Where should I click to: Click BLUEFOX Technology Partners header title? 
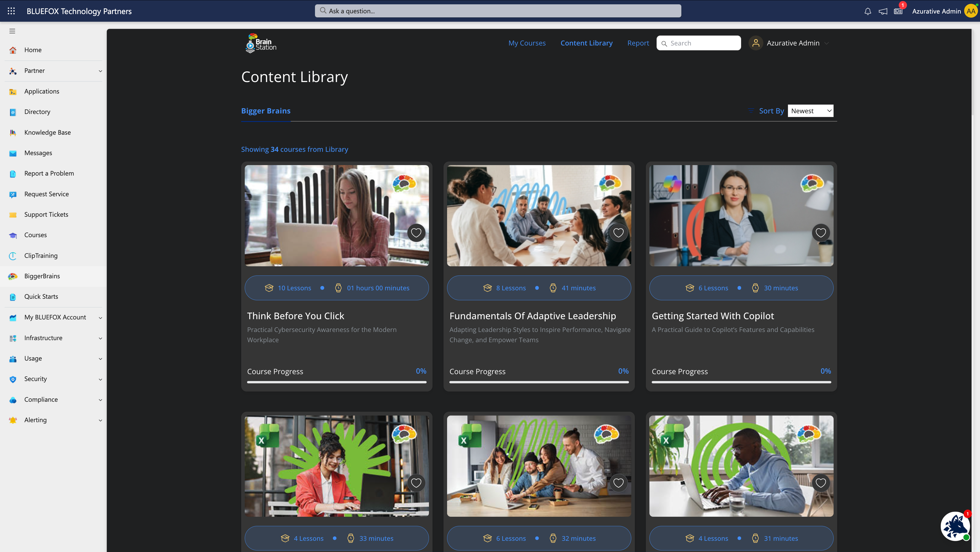click(79, 11)
